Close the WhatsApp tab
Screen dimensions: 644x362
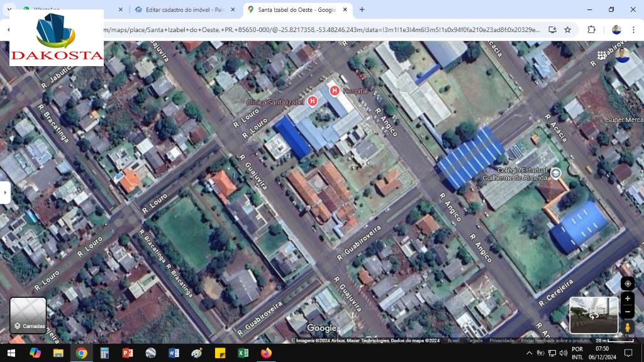pyautogui.click(x=120, y=9)
